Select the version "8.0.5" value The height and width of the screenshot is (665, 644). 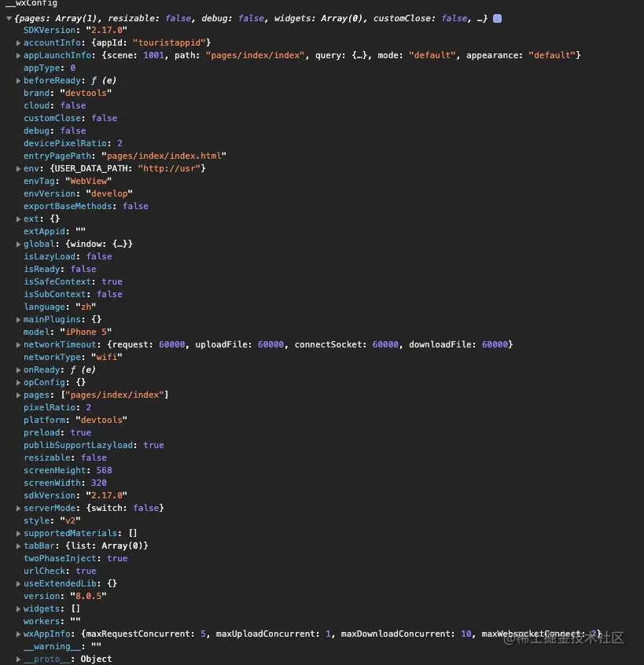pyautogui.click(x=88, y=596)
